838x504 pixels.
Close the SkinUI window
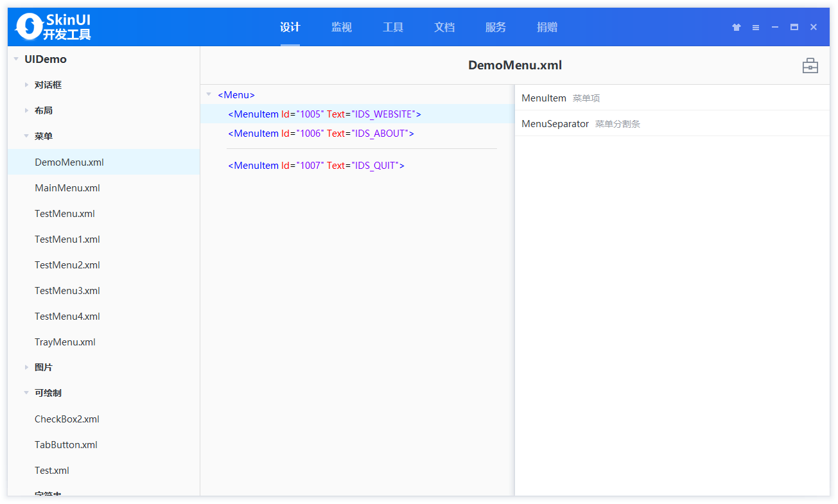814,27
